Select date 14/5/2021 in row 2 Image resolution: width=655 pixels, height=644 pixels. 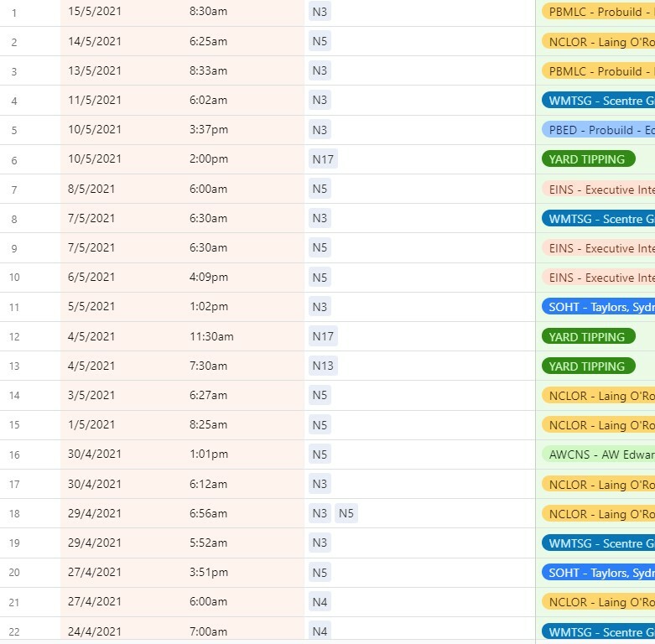coord(95,41)
